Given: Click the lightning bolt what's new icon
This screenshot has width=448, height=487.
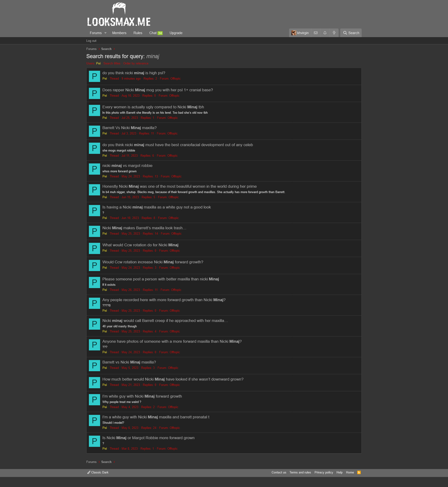Looking at the screenshot, I should 334,33.
